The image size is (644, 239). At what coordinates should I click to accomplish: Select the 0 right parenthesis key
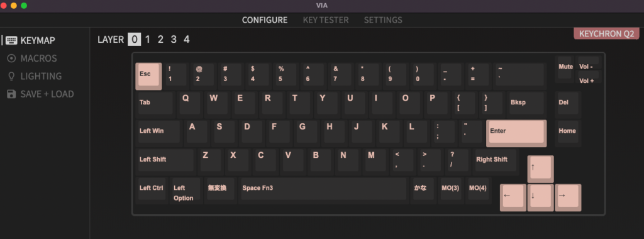[x=423, y=76]
